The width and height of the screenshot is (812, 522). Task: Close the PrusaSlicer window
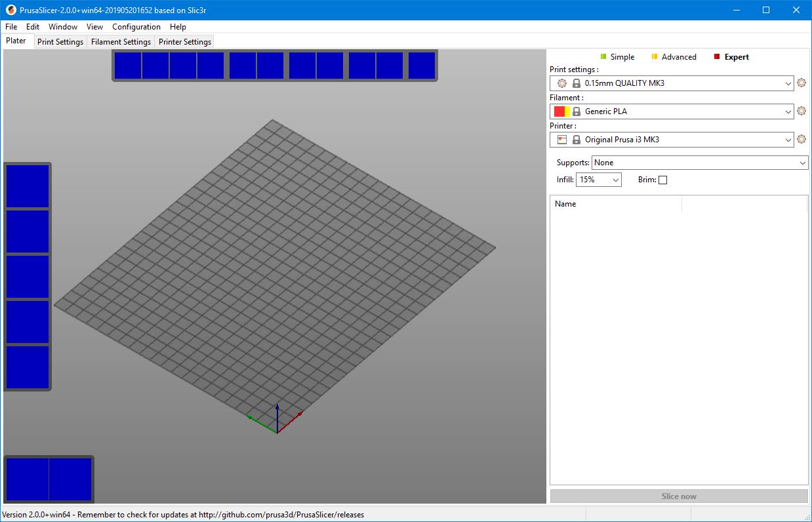796,10
